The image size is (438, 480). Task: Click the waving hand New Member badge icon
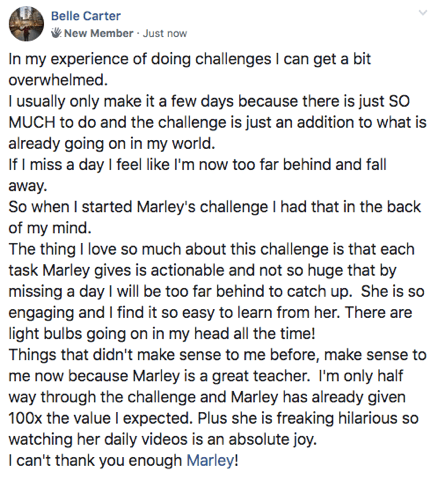click(x=57, y=33)
